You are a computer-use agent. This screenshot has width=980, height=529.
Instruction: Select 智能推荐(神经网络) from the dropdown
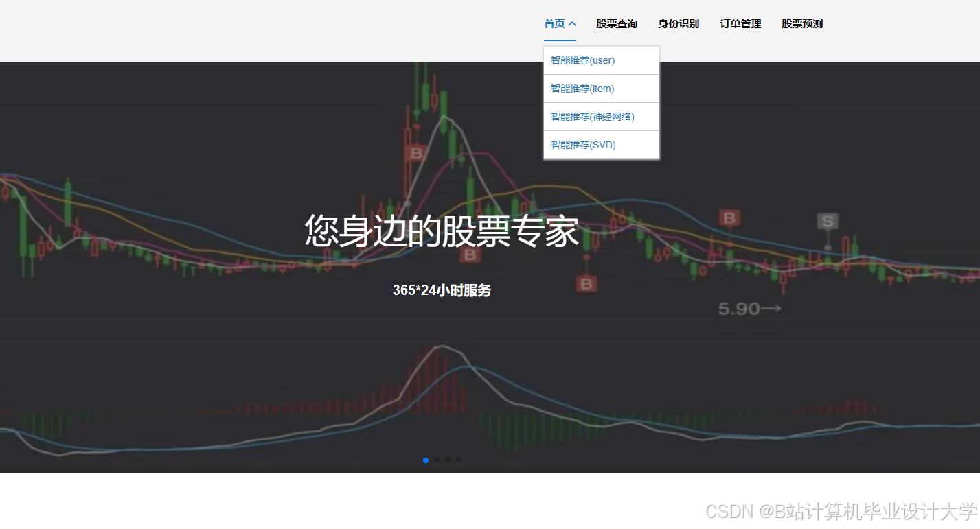pyautogui.click(x=592, y=116)
